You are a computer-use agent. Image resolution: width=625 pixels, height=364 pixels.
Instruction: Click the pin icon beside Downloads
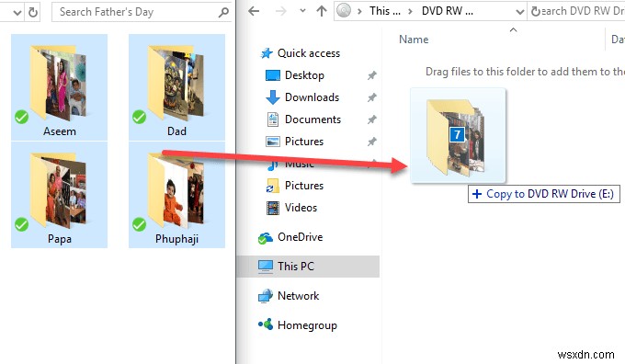(371, 97)
